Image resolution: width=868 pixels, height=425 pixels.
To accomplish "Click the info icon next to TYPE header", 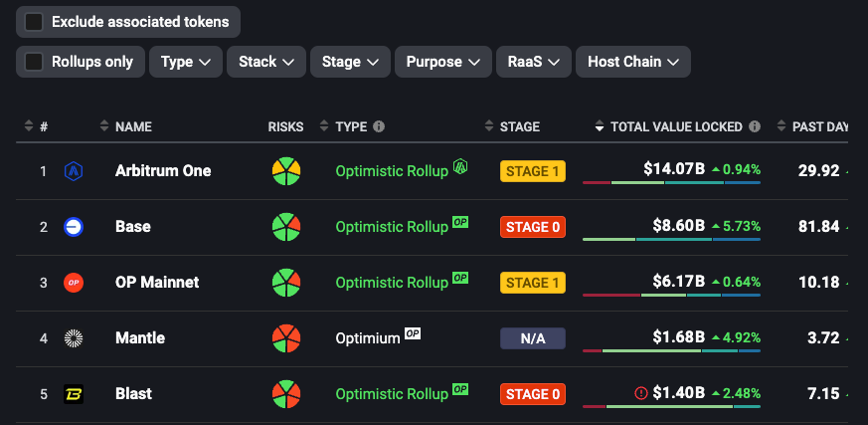I will [x=379, y=126].
